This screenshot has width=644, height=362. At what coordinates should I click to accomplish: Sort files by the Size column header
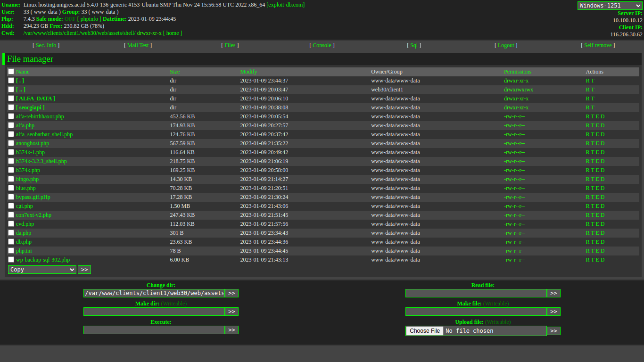pyautogui.click(x=175, y=72)
